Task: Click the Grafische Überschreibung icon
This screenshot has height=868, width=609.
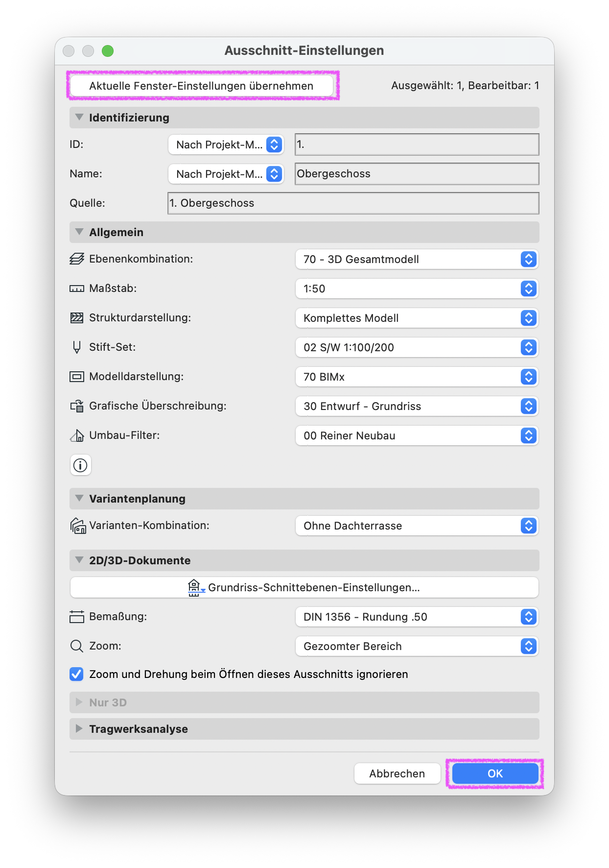Action: pyautogui.click(x=77, y=406)
